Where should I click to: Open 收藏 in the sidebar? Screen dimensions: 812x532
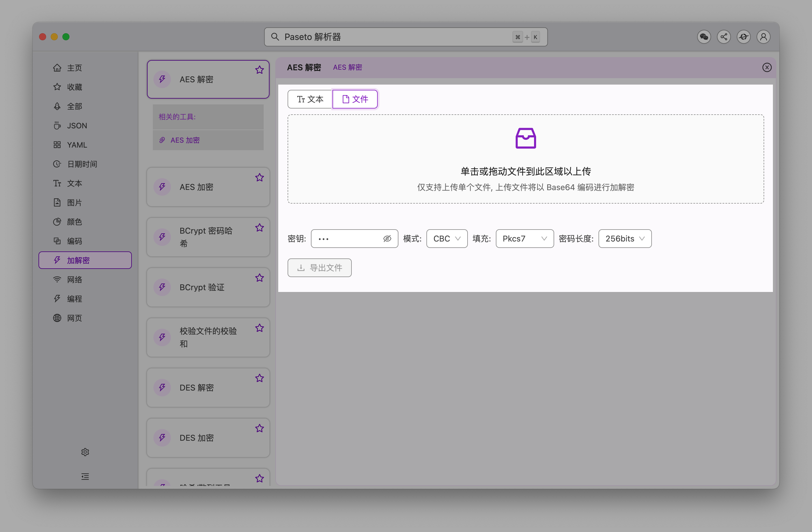coord(85,87)
